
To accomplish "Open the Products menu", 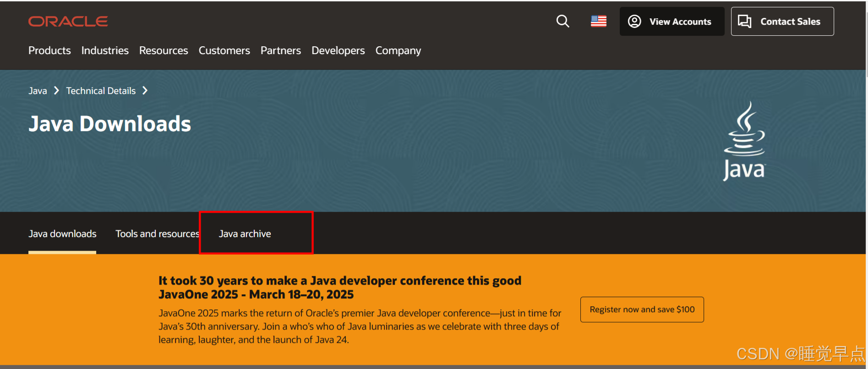I will 49,50.
